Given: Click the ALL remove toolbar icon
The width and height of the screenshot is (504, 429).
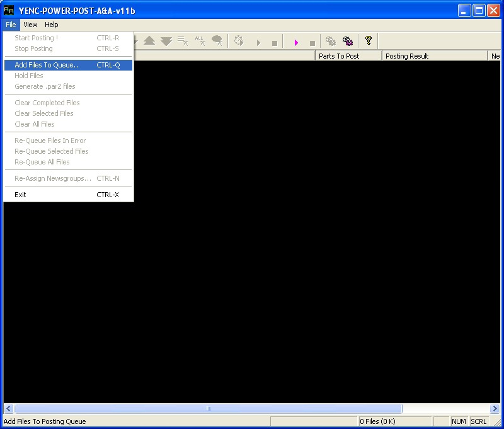Looking at the screenshot, I should [x=200, y=41].
